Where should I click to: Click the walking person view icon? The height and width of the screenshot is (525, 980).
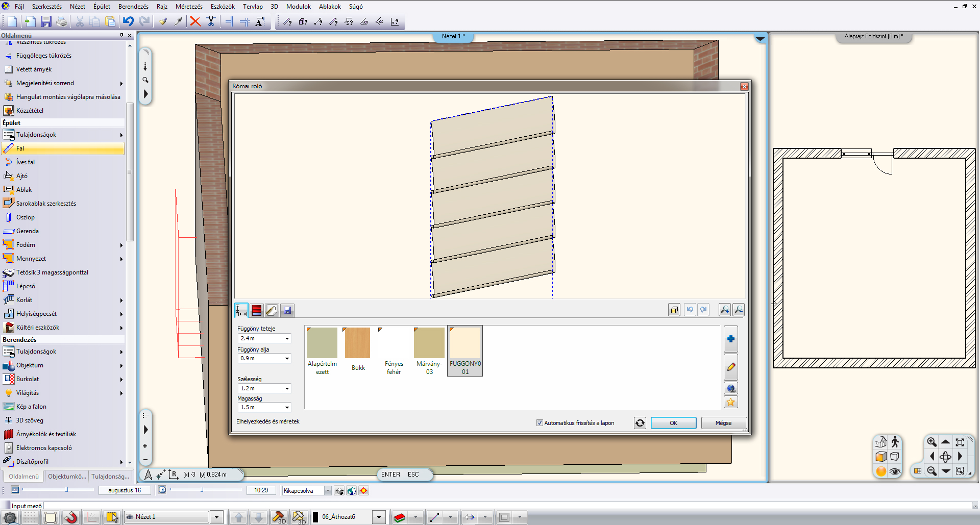pyautogui.click(x=895, y=442)
